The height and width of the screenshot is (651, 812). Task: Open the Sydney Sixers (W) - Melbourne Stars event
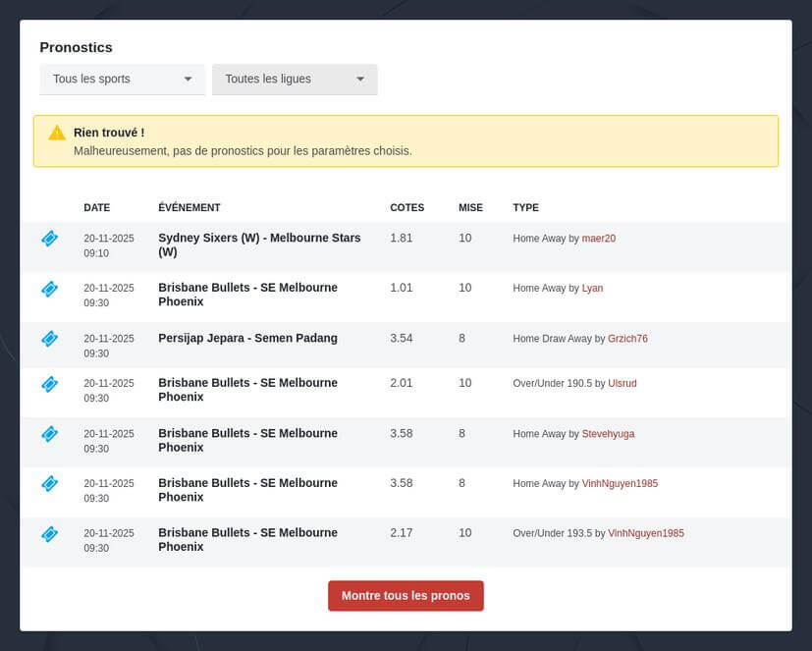259,244
